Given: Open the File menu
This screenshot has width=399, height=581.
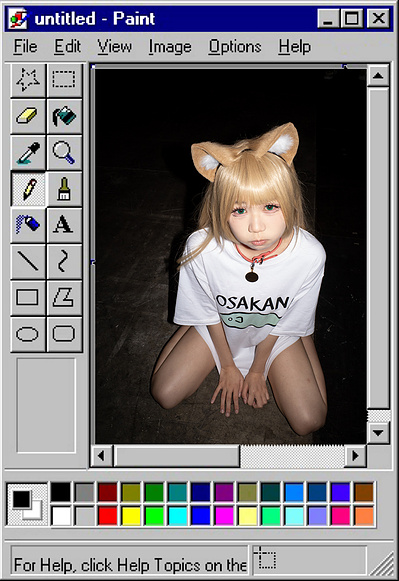Looking at the screenshot, I should (x=25, y=47).
